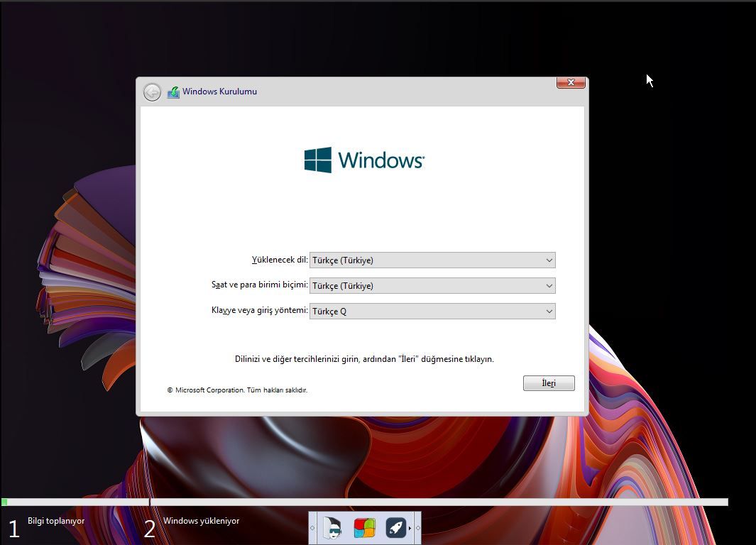
Task: Open the Saat ve para birimi biçimi dropdown
Action: pos(432,286)
